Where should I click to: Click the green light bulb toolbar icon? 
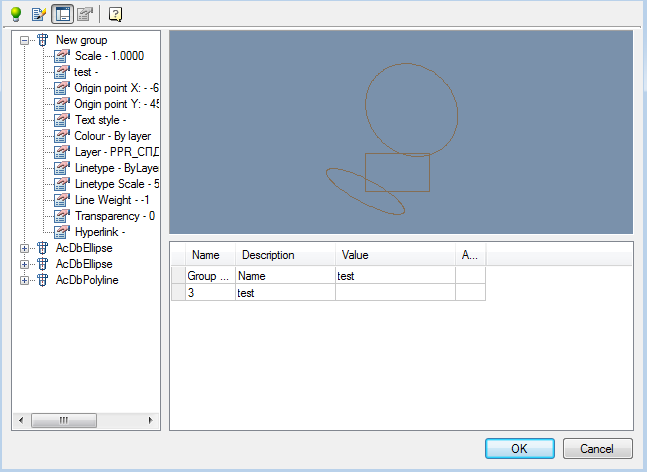click(x=15, y=14)
